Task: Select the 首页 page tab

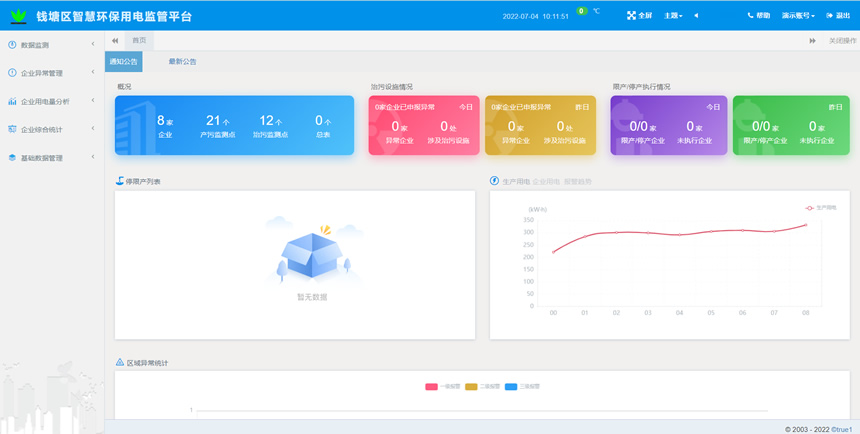Action: 139,40
